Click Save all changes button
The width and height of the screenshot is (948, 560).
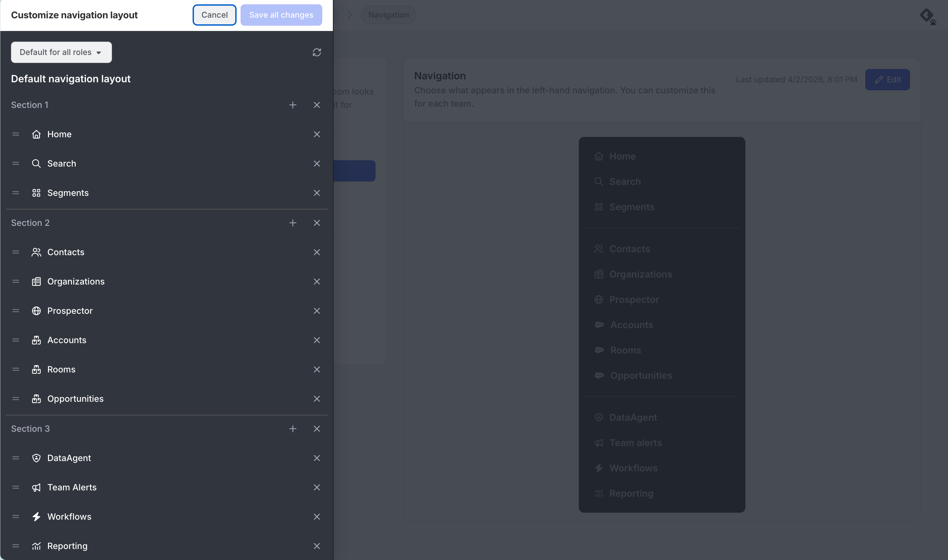point(281,15)
